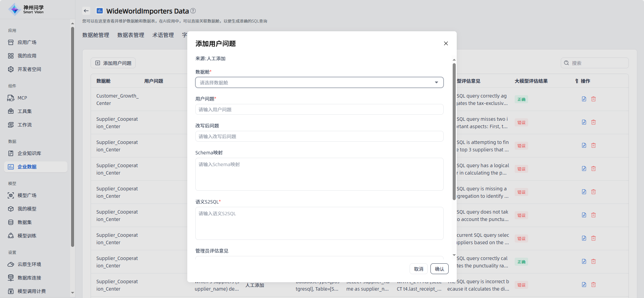Image resolution: width=644 pixels, height=298 pixels.
Task: Go to 模型广场 in the sidebar
Action: (27, 195)
